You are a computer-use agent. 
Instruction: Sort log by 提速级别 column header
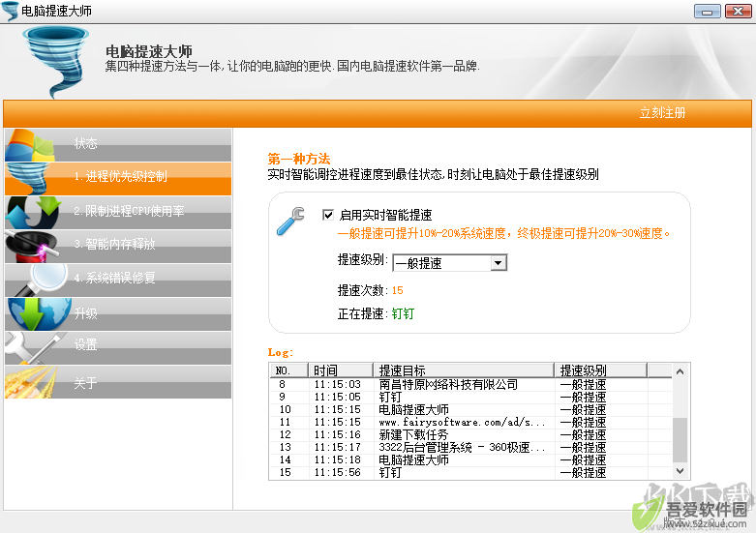[x=601, y=370]
